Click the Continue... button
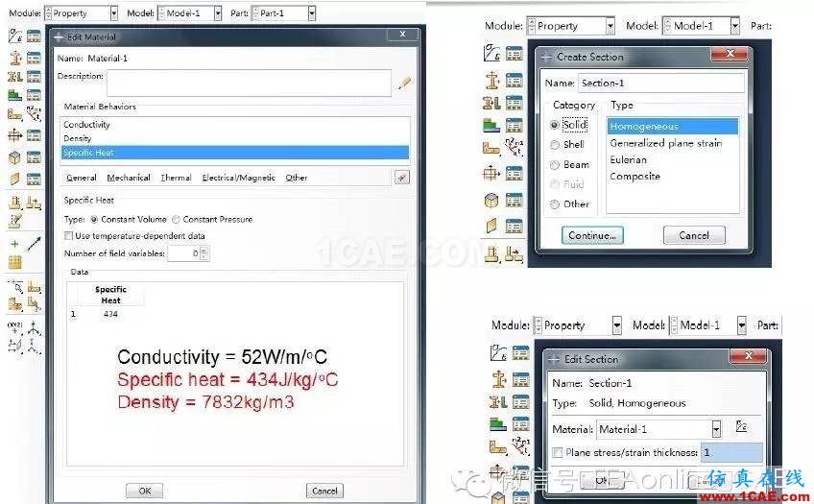Image resolution: width=814 pixels, height=504 pixels. pyautogui.click(x=592, y=235)
